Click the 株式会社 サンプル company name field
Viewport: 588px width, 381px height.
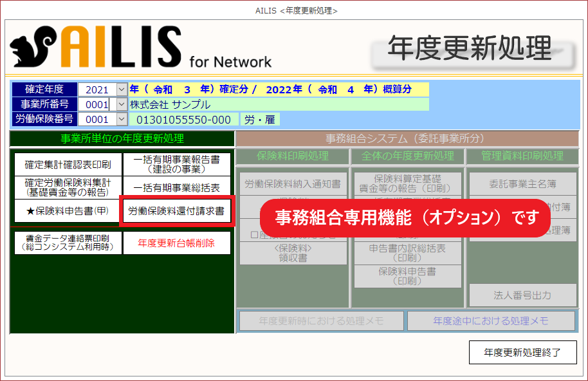pyautogui.click(x=278, y=104)
